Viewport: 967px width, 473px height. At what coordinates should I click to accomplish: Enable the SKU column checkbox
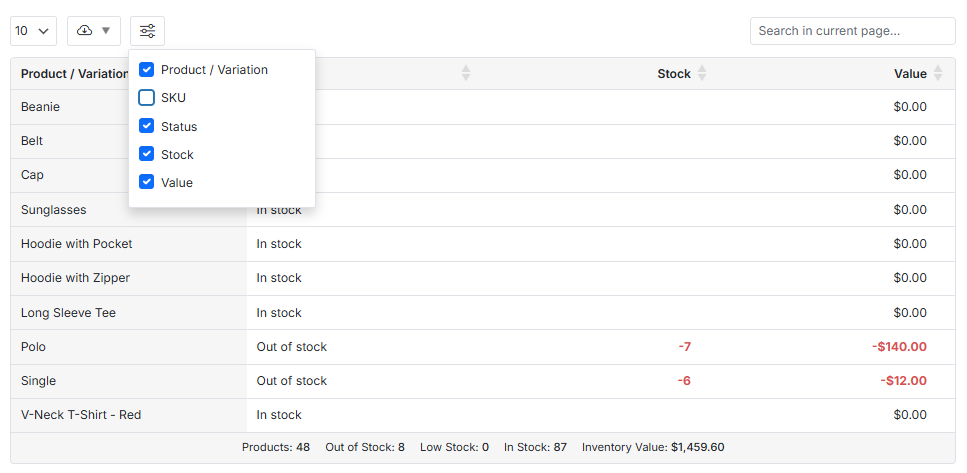147,98
